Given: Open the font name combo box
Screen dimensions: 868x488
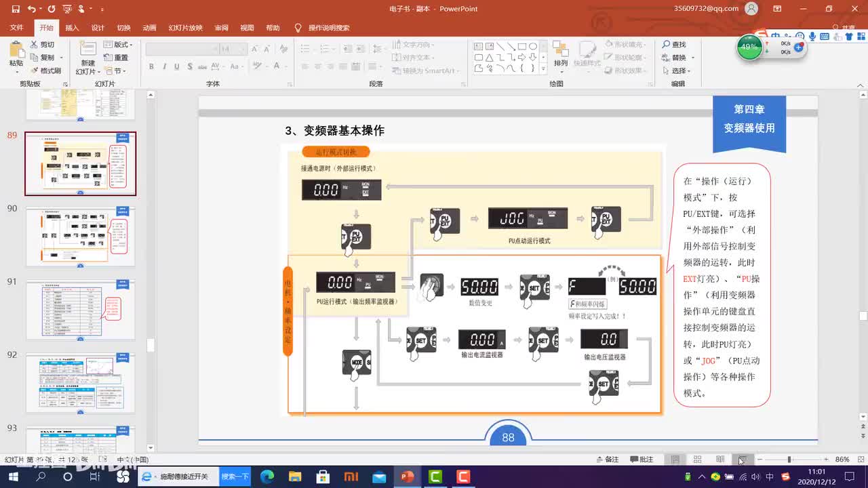Looking at the screenshot, I should tap(181, 49).
